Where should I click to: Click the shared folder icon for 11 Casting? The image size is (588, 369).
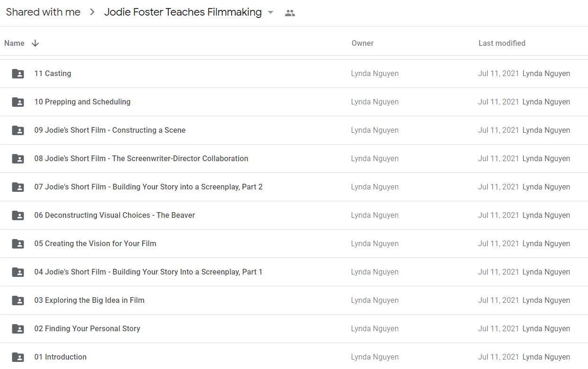click(18, 74)
